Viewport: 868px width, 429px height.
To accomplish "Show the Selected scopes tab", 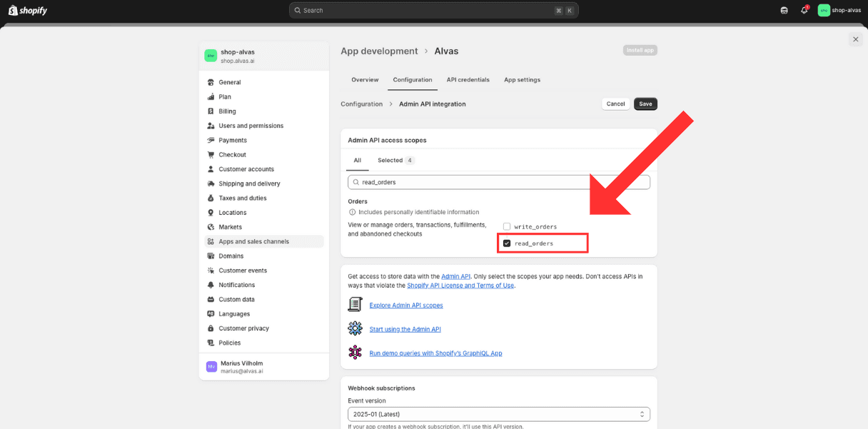I will point(396,161).
